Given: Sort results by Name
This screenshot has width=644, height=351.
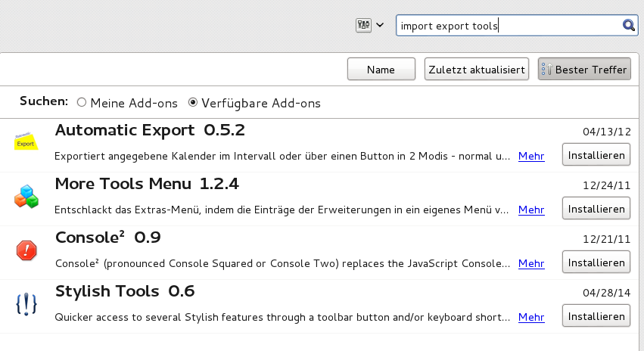Looking at the screenshot, I should 381,70.
